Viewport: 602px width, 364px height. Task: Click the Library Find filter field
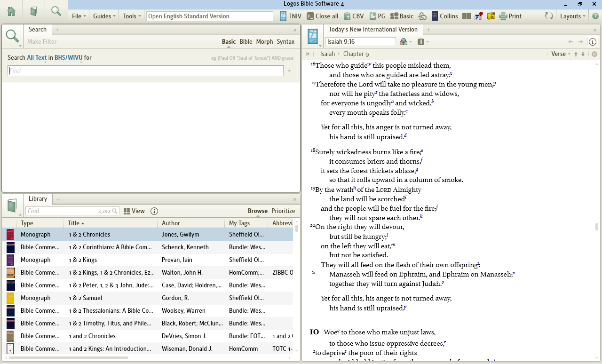coord(72,211)
